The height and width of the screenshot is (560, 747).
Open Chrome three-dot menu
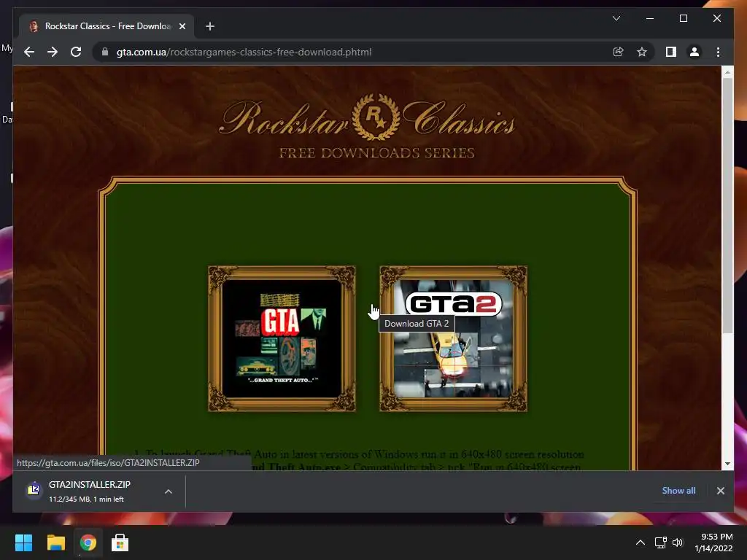click(x=718, y=52)
